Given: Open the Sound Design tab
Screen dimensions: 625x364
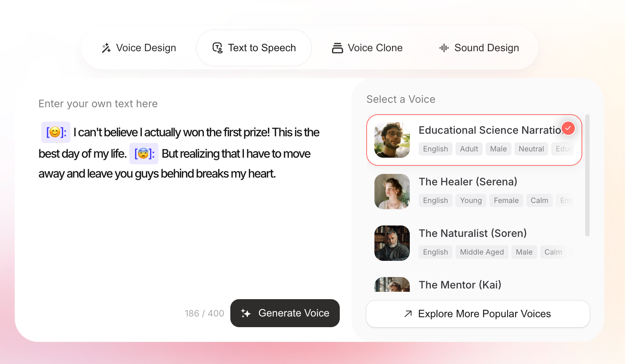Looking at the screenshot, I should [479, 48].
